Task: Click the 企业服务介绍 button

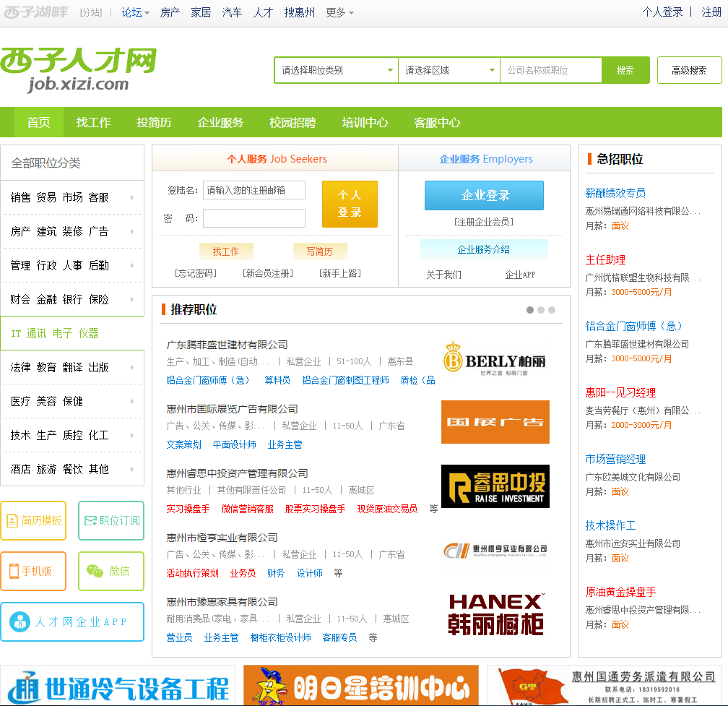Action: click(x=484, y=249)
